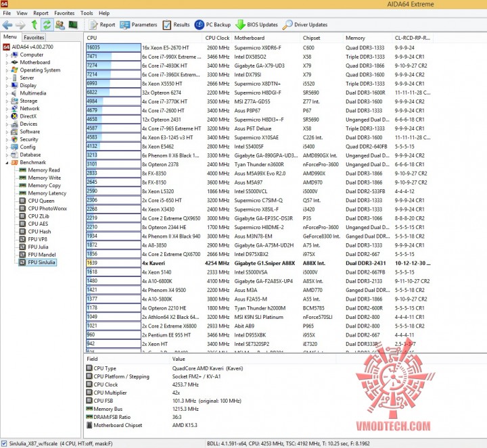Viewport: 487px width, 448px height.
Task: Select DirectX in the tree
Action: pos(28,116)
